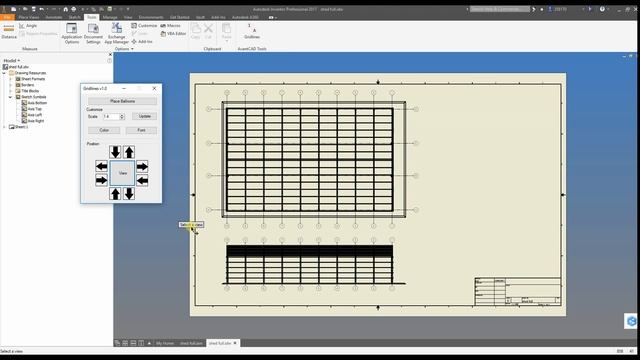This screenshot has height=360, width=640.
Task: Open the Add-Ins manager
Action: click(x=142, y=42)
